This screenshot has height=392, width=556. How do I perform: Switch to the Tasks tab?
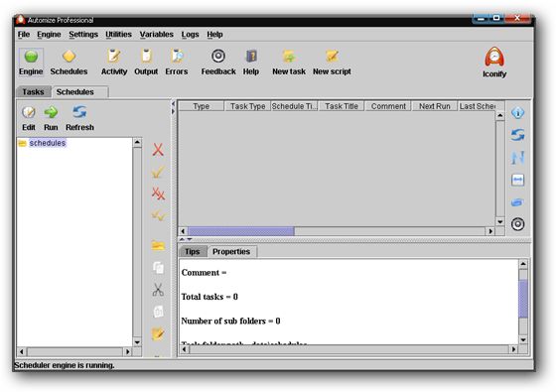pos(33,92)
